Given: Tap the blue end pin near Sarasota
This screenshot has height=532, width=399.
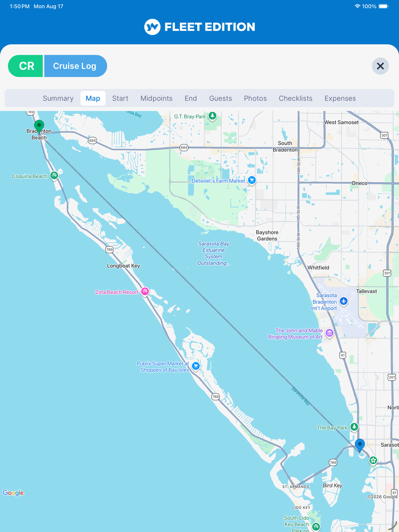Looking at the screenshot, I should tap(360, 445).
